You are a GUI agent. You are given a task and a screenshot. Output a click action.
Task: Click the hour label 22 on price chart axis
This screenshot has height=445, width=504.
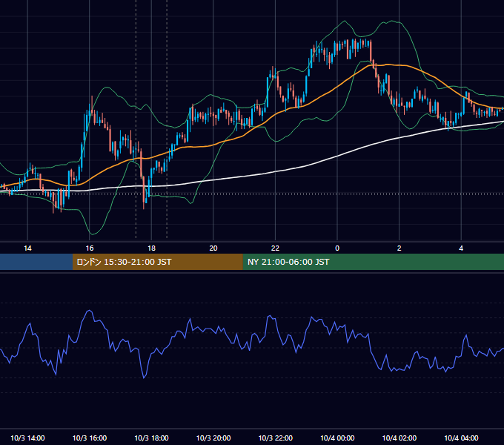click(x=275, y=248)
